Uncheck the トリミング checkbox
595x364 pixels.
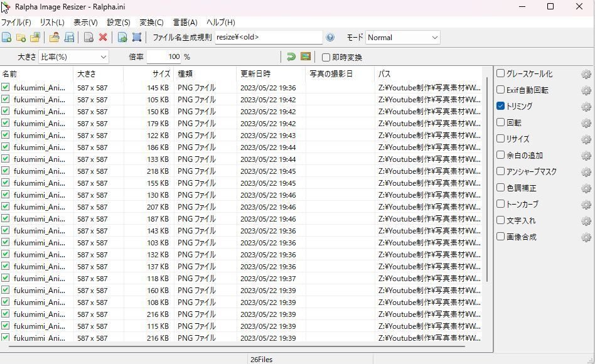click(500, 106)
